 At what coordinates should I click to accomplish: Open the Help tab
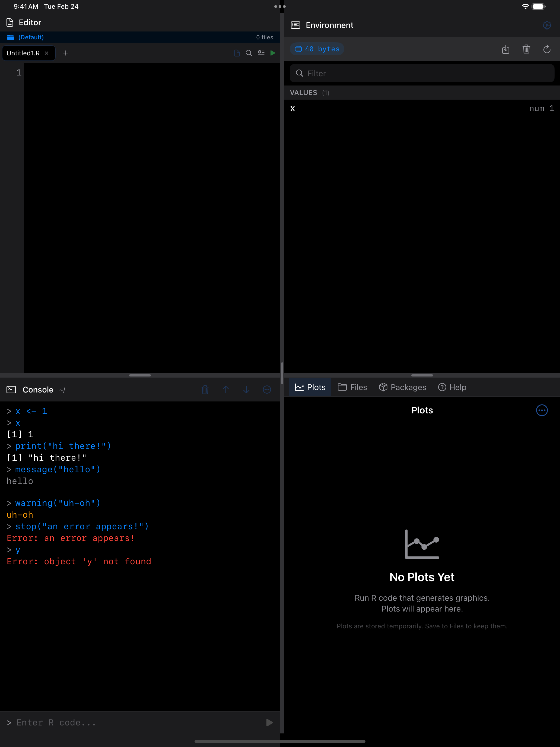452,387
